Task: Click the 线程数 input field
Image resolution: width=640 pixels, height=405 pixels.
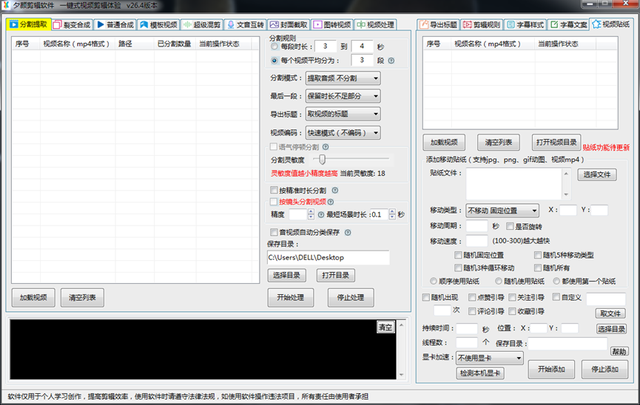Action: click(x=467, y=343)
